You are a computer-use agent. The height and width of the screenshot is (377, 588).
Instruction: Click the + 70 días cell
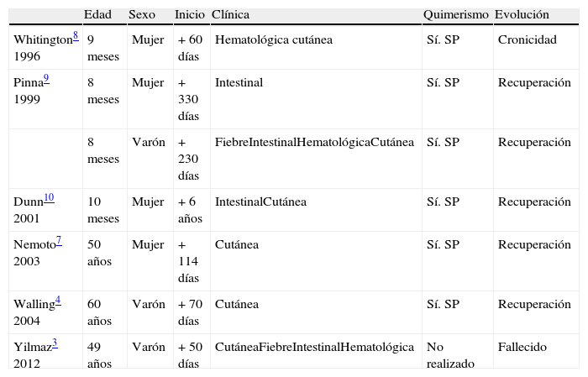[190, 312]
